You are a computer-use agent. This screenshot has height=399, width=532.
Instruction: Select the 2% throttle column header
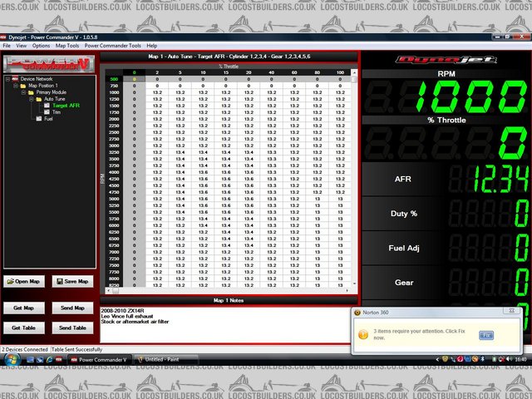[157, 72]
